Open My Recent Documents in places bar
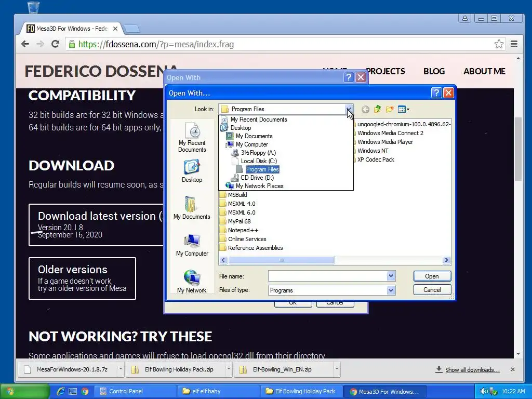The width and height of the screenshot is (532, 399). (x=192, y=137)
